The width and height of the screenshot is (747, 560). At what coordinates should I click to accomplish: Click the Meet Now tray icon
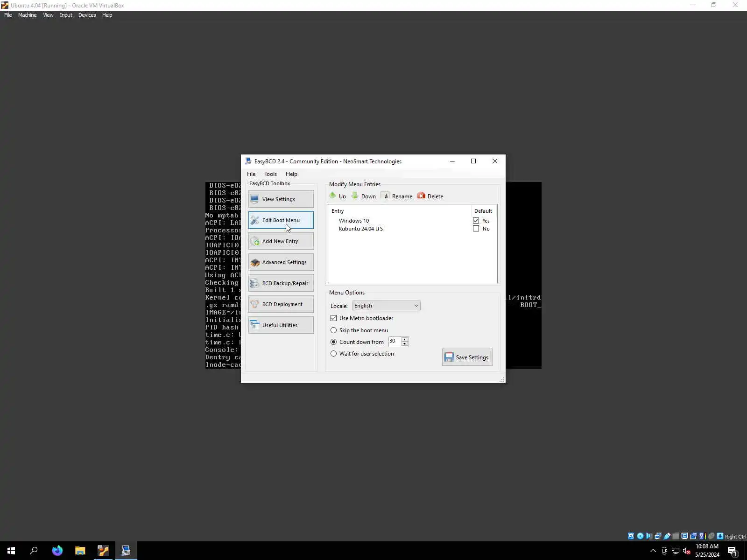pyautogui.click(x=664, y=551)
